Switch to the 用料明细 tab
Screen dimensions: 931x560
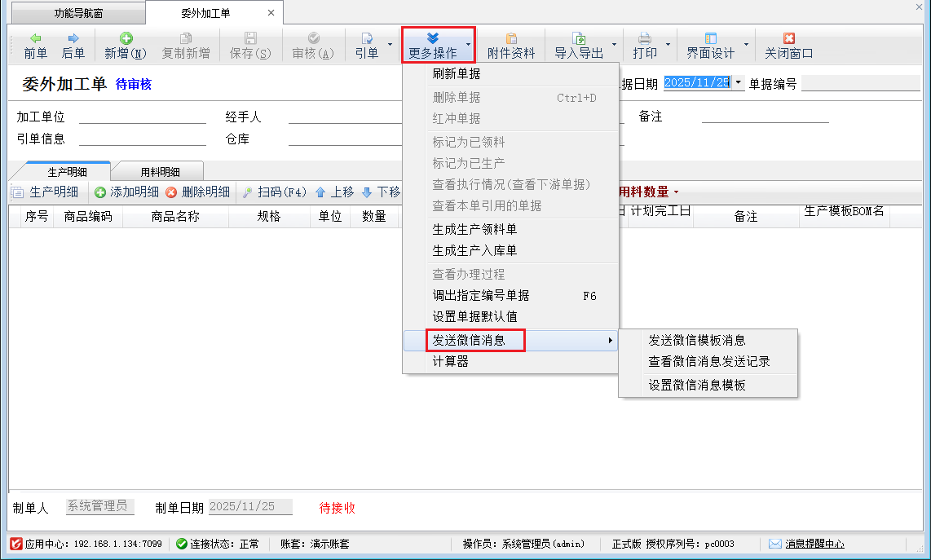coord(161,172)
